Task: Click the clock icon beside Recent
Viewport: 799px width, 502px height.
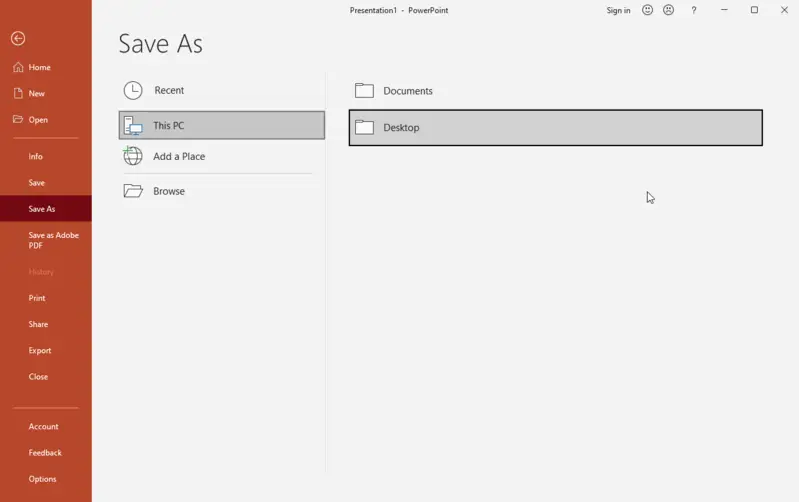Action: tap(133, 90)
